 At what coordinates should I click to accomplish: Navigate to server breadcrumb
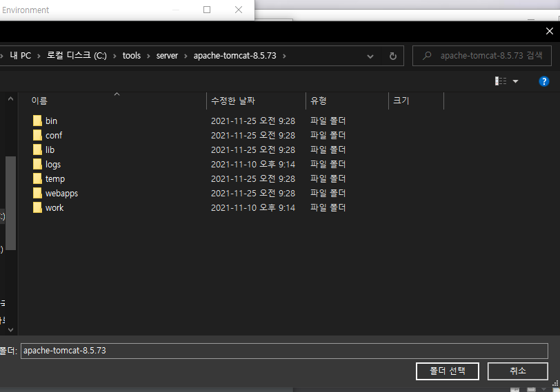(x=167, y=56)
